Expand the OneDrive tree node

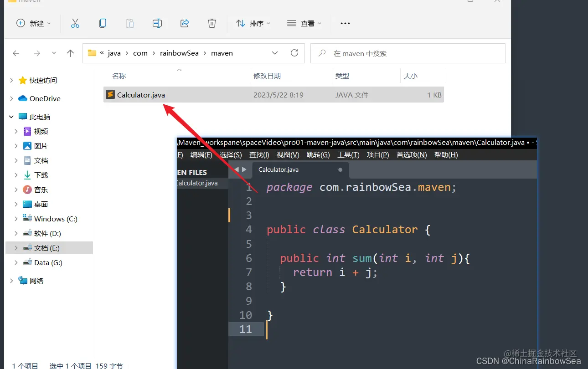11,98
